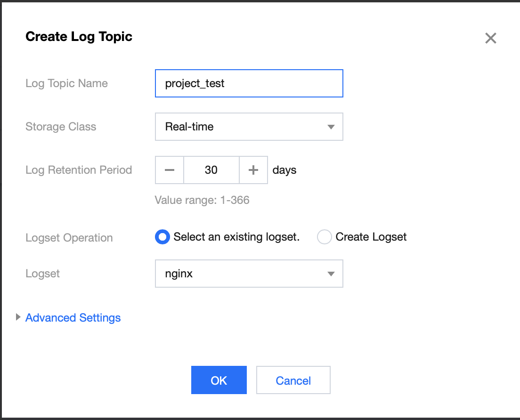Focus the Log Topic Name input field

point(249,83)
